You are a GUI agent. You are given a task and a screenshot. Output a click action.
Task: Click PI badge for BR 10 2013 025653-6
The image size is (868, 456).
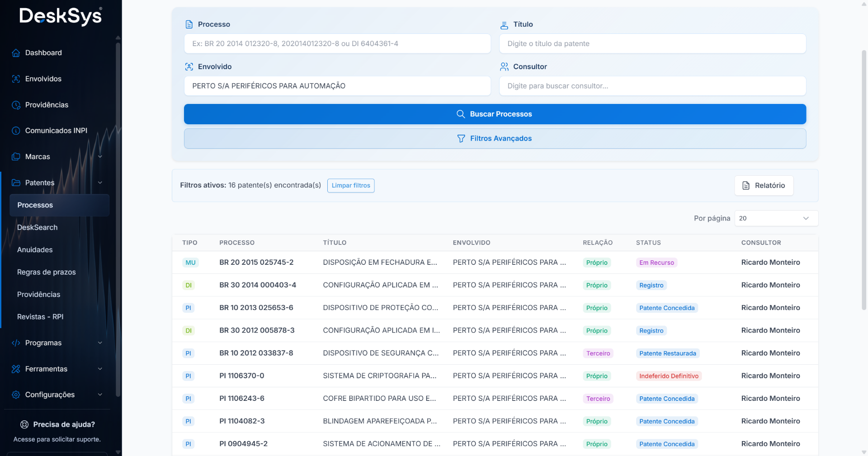tap(189, 308)
